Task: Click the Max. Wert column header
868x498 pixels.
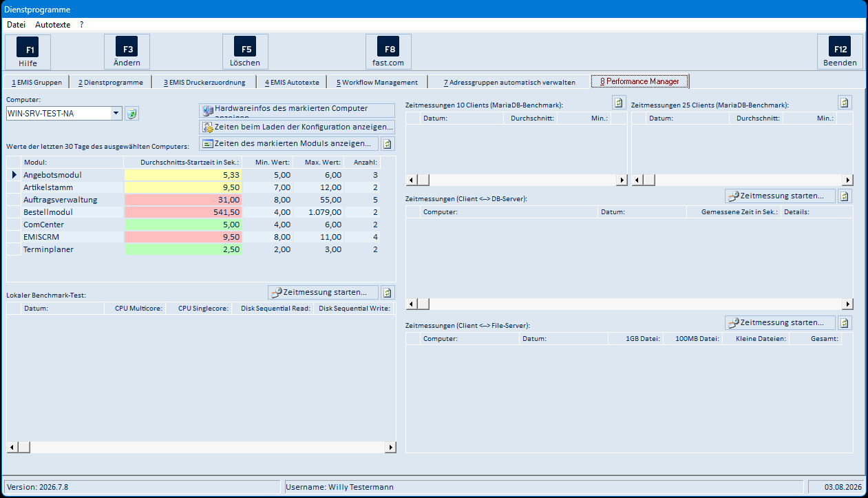Action: click(x=318, y=163)
